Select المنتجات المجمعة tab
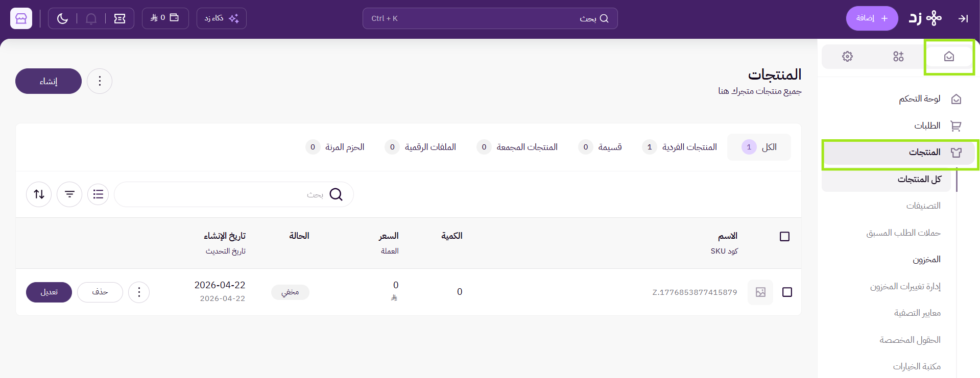Viewport: 980px width, 378px height. [517, 147]
